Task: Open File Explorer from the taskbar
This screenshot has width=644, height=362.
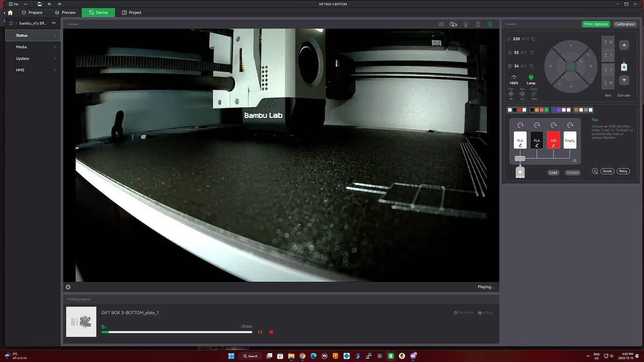Action: (291, 356)
